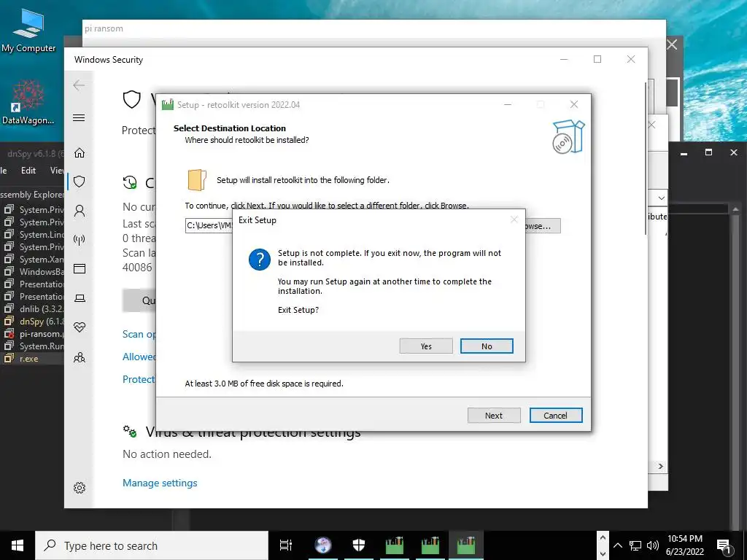Open DataWagon desktop shortcut
747x560 pixels.
[x=28, y=102]
